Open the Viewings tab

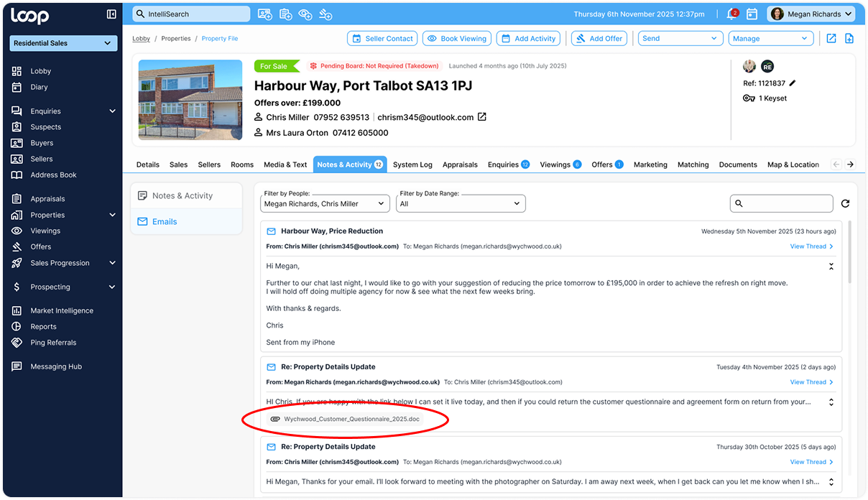[x=560, y=165]
